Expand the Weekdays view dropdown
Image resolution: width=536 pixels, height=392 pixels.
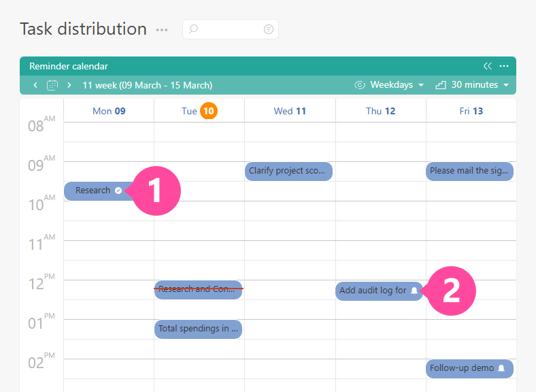tap(397, 85)
